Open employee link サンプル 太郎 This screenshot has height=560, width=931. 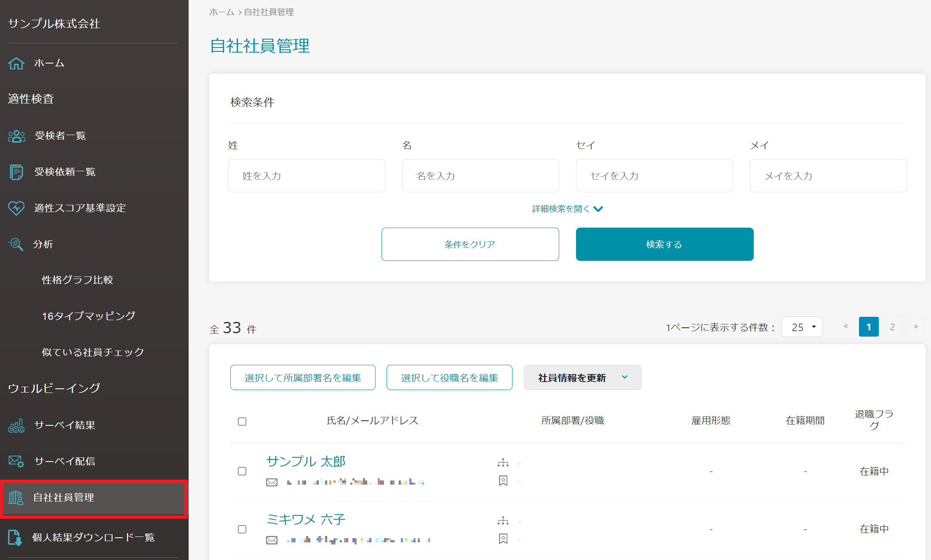point(306,462)
